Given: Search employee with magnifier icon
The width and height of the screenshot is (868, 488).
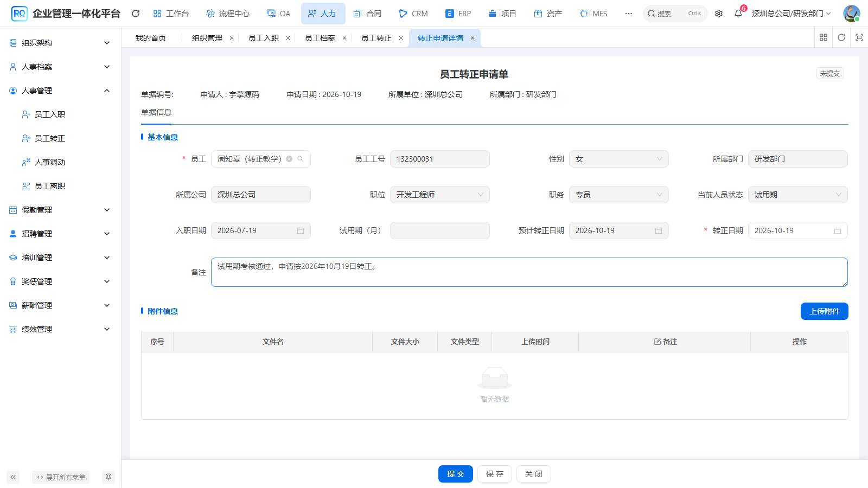Looking at the screenshot, I should (301, 159).
